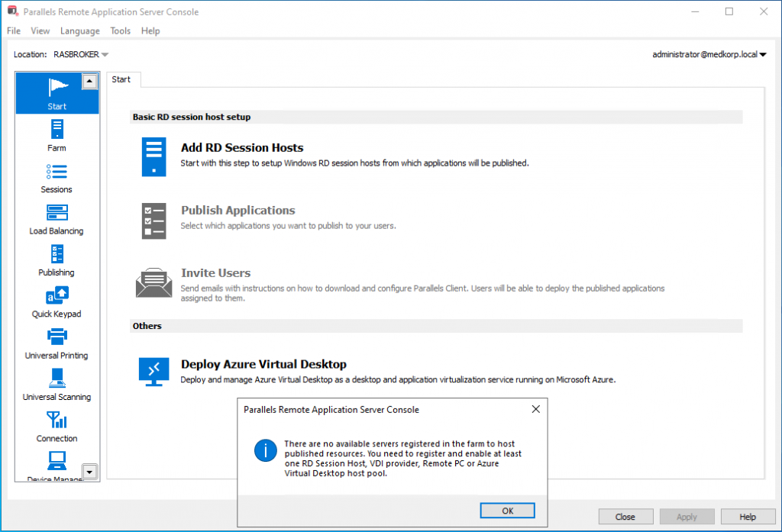Screen dimensions: 782x532
Task: Close the message dialog with X
Action: click(535, 409)
